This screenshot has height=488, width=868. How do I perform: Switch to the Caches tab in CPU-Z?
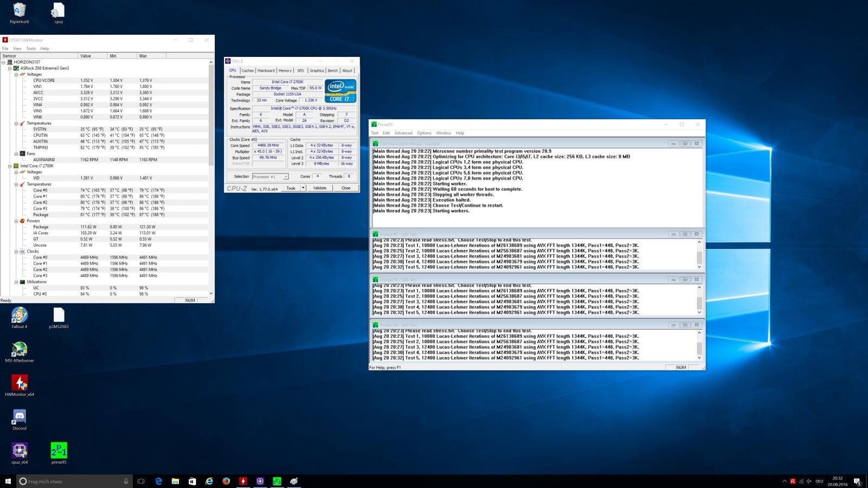[x=247, y=70]
